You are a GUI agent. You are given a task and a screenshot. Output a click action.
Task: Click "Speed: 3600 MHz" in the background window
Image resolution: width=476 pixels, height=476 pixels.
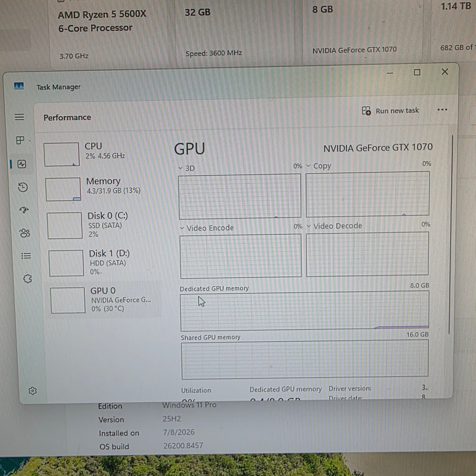tap(214, 53)
